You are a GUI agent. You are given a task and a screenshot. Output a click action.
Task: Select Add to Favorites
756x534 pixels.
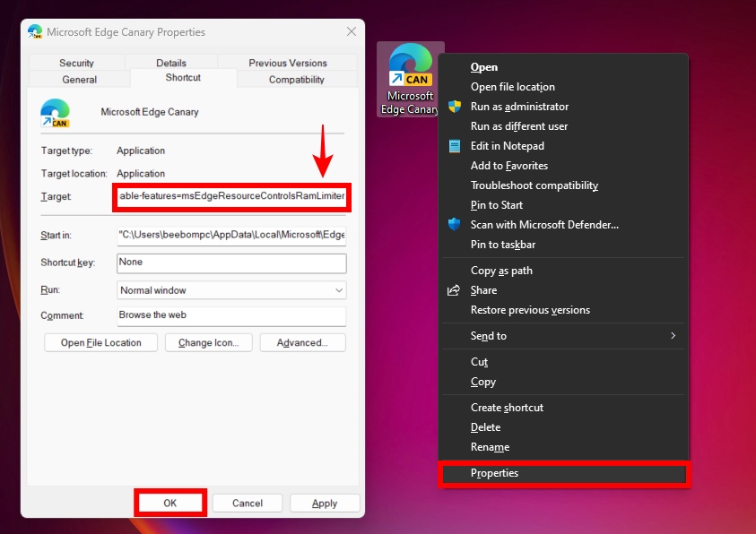[562, 166]
